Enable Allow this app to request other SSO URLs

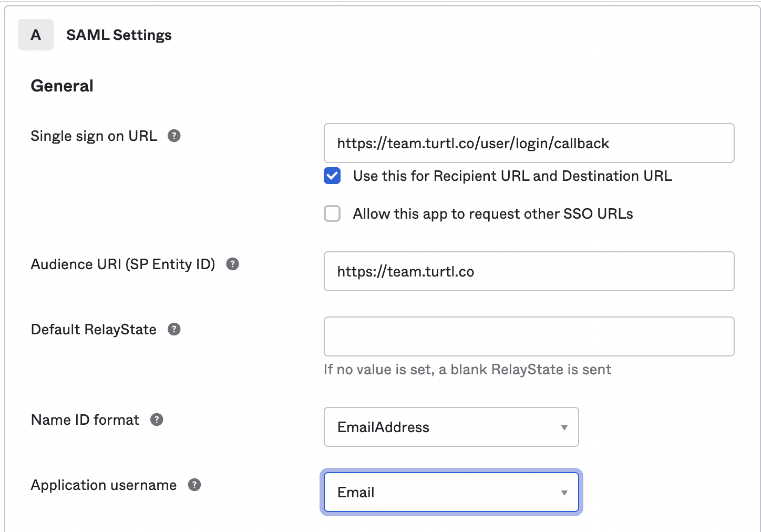click(x=332, y=213)
